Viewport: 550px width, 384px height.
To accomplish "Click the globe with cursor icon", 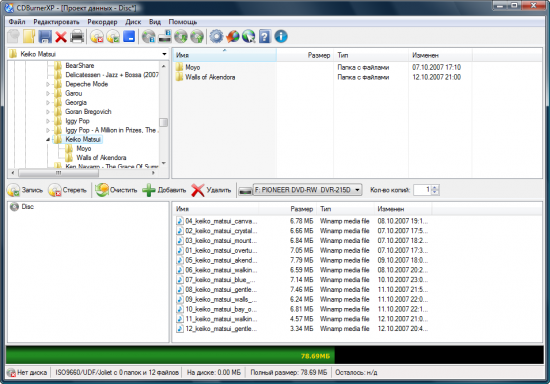I will coord(249,36).
